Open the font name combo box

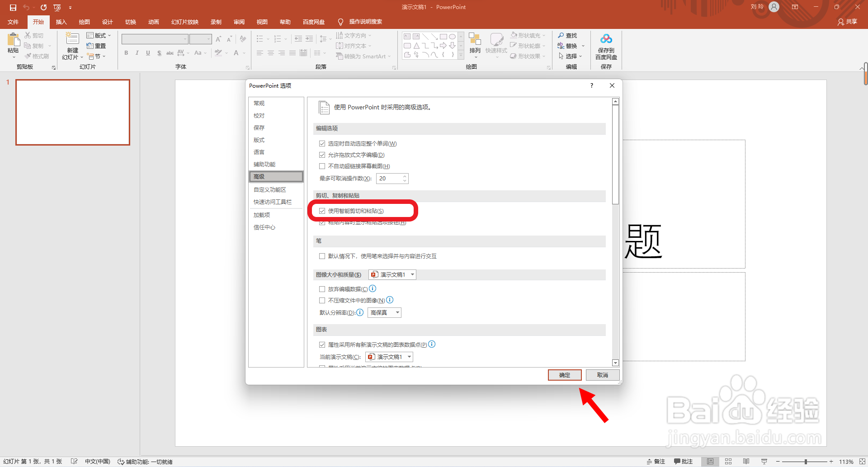coord(155,39)
